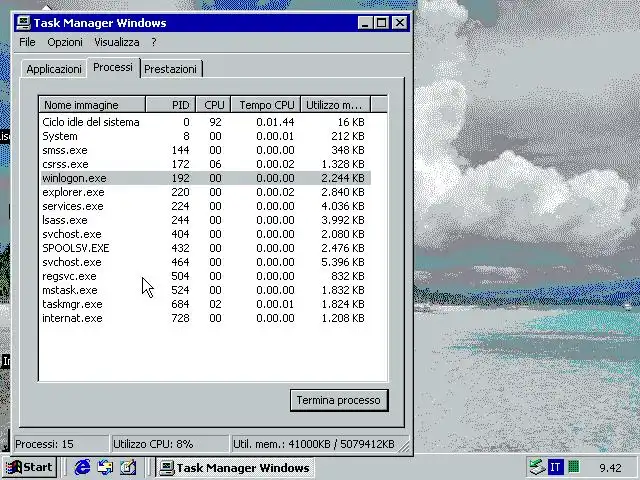
Task: Click the window resize grip corner
Action: 404,447
